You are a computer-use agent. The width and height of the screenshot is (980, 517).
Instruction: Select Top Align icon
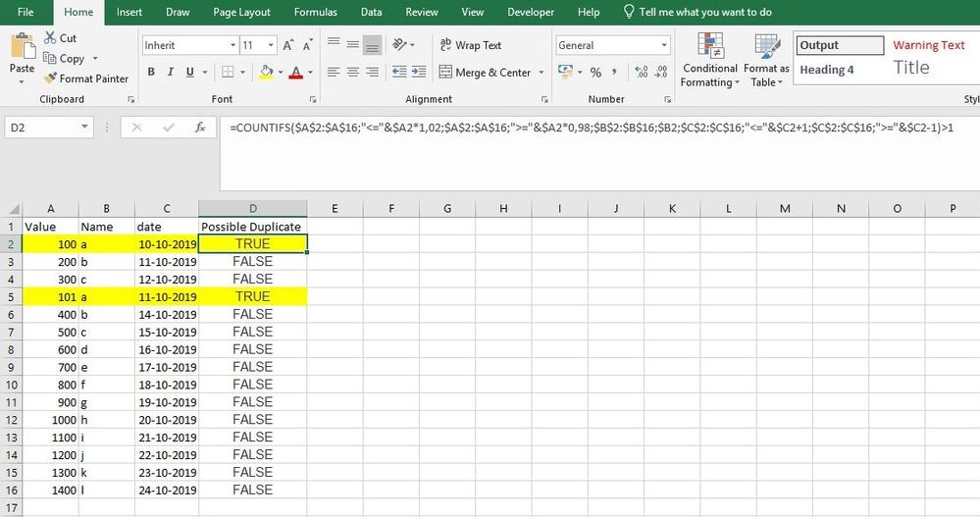click(x=334, y=44)
